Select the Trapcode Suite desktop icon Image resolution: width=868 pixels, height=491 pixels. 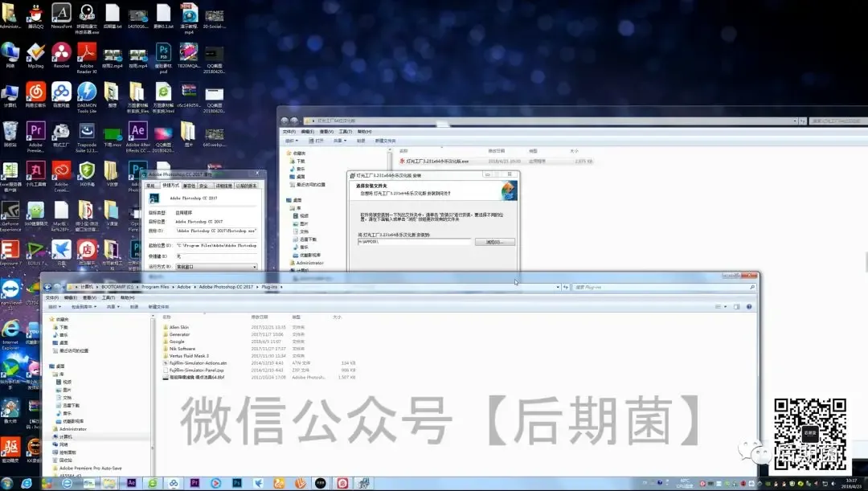87,137
